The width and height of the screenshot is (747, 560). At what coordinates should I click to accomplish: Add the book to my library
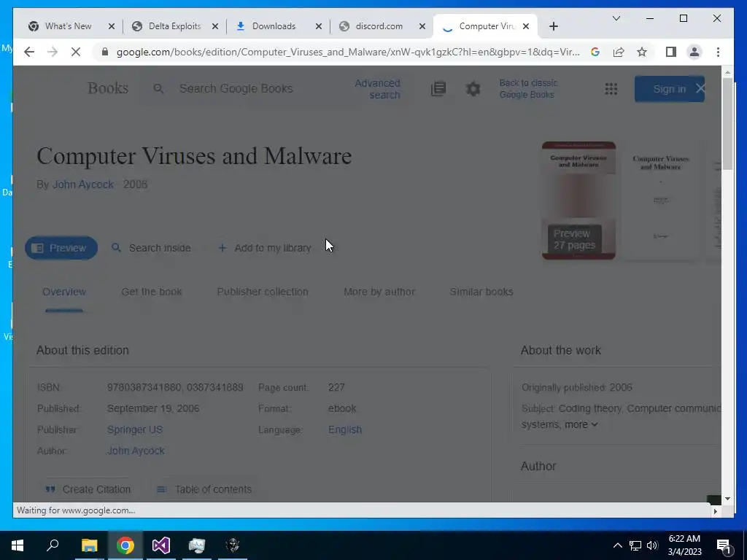(264, 248)
